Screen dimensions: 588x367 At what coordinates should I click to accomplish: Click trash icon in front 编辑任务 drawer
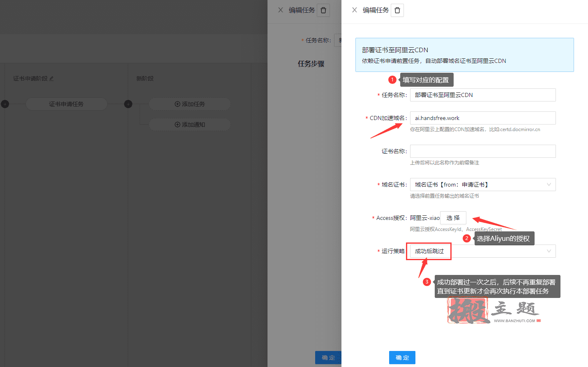pos(397,10)
